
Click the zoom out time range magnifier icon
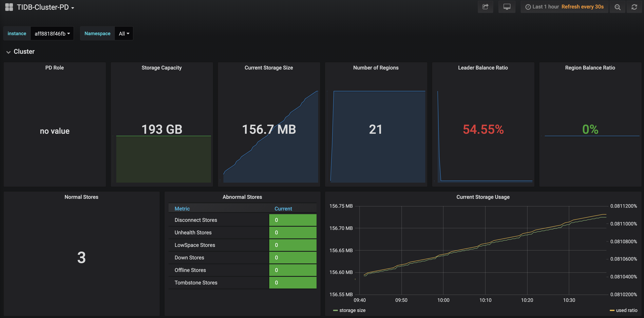(617, 7)
